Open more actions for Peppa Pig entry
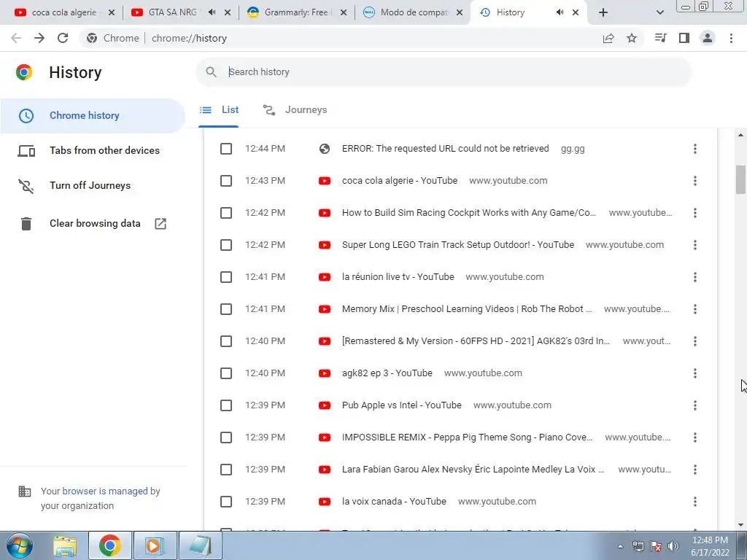This screenshot has height=560, width=747. pyautogui.click(x=695, y=437)
